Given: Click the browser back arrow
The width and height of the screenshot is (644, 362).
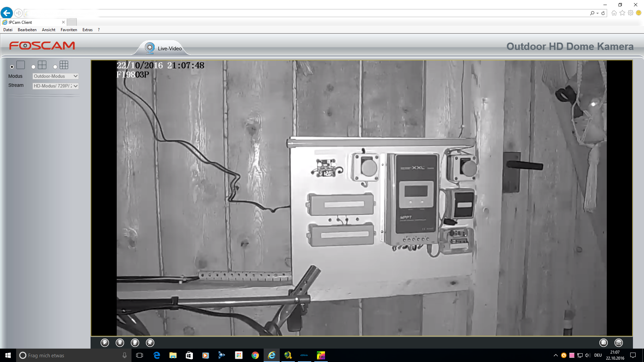Looking at the screenshot, I should [x=7, y=13].
